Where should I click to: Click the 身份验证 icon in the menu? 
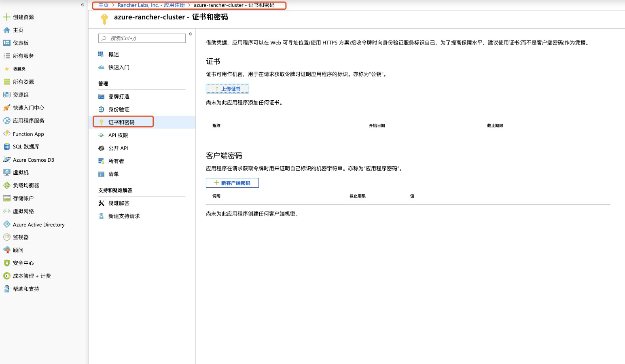(101, 109)
